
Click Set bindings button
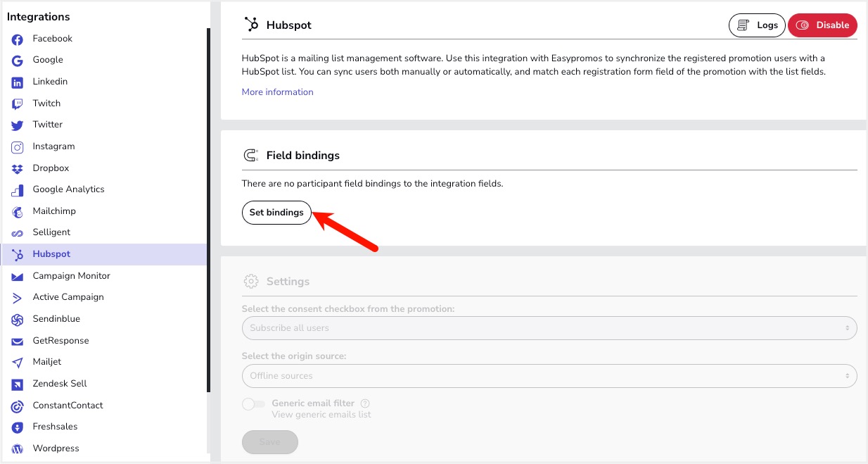[276, 213]
